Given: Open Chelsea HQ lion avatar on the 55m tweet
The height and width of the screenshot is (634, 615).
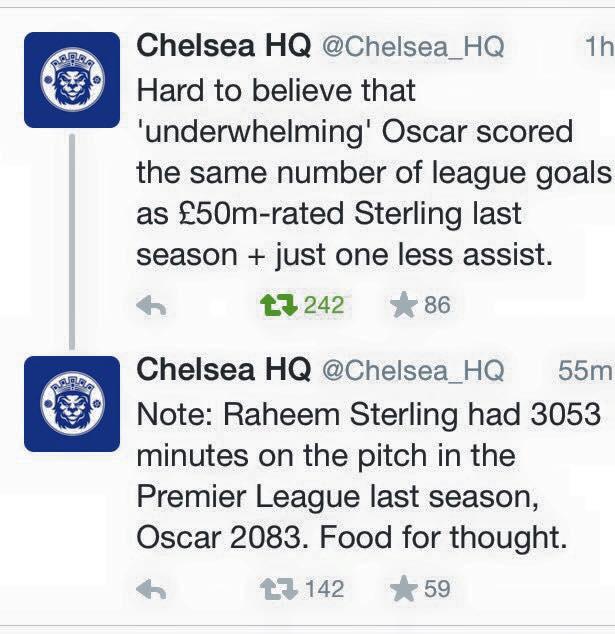Looking at the screenshot, I should coord(72,404).
